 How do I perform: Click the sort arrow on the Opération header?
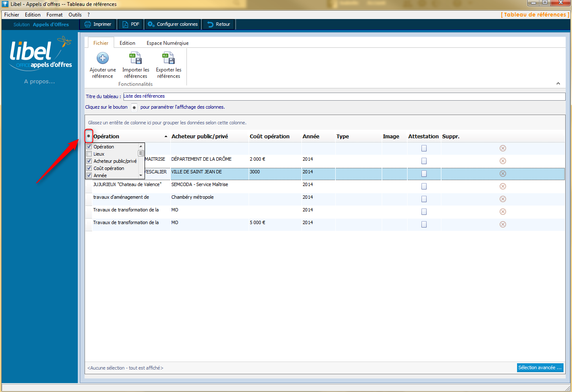(x=166, y=137)
